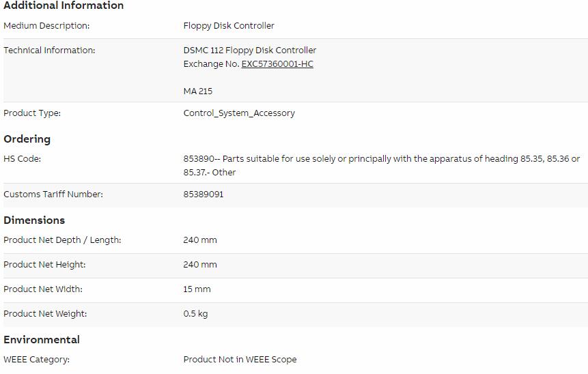Click the Medium Description label

[46, 26]
